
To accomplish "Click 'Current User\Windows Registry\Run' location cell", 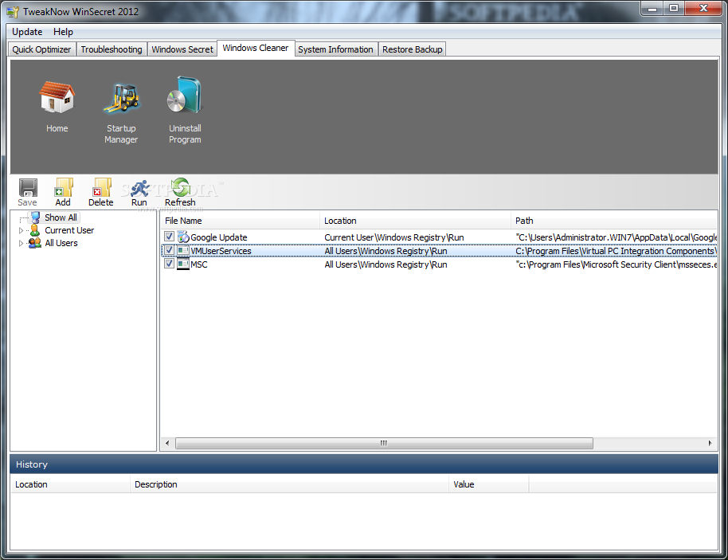I will [394, 237].
